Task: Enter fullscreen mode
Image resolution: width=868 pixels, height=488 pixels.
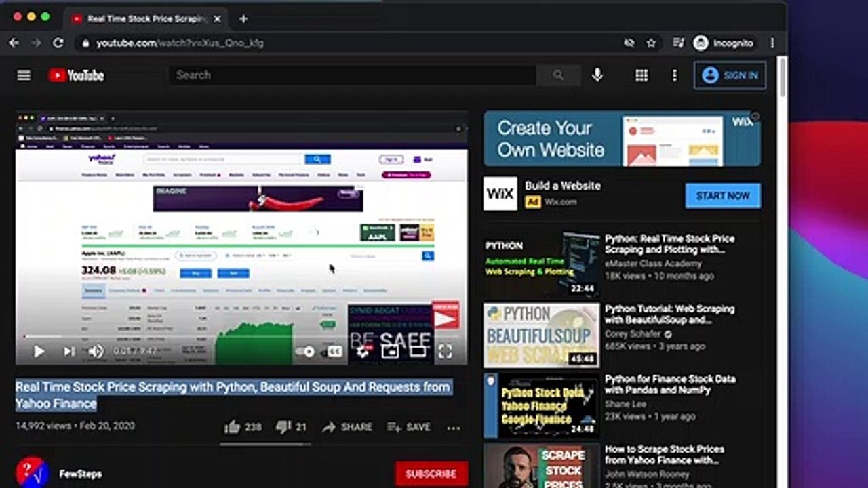Action: point(445,351)
